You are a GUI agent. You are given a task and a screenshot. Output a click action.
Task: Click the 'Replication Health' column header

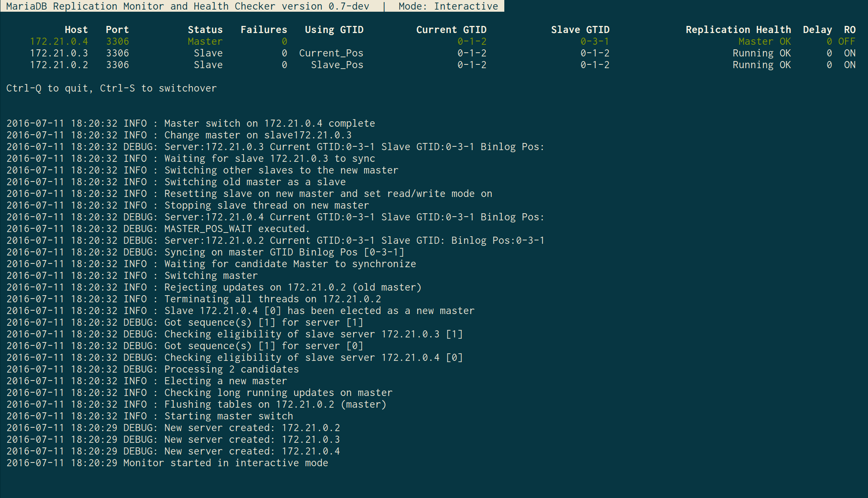click(738, 30)
